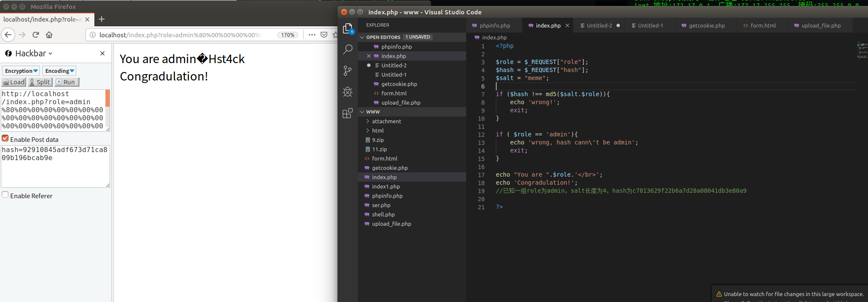Switch to the getcookie.php editor tab
The height and width of the screenshot is (302, 868).
tap(706, 25)
